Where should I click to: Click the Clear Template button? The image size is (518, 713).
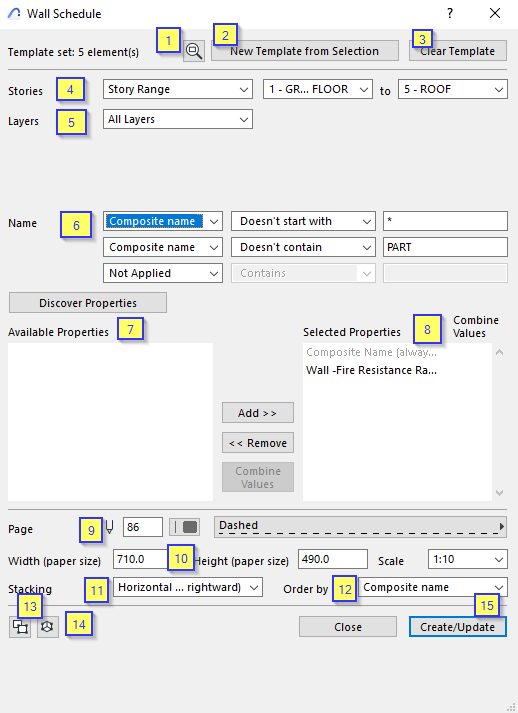tap(458, 51)
